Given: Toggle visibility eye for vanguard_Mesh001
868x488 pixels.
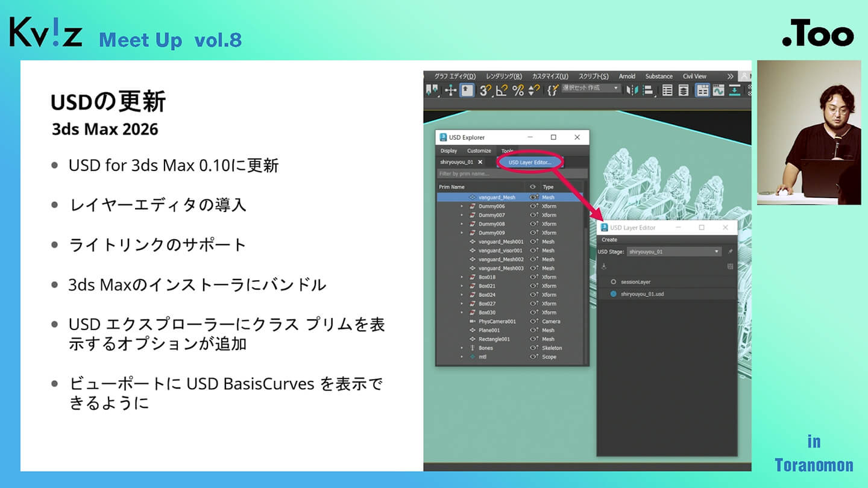Looking at the screenshot, I should 533,242.
